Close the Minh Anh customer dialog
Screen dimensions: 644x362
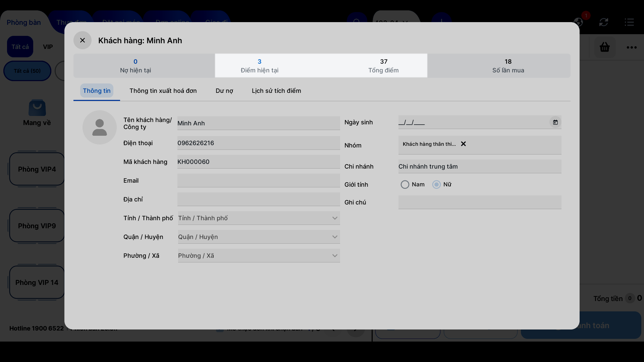coord(83,40)
